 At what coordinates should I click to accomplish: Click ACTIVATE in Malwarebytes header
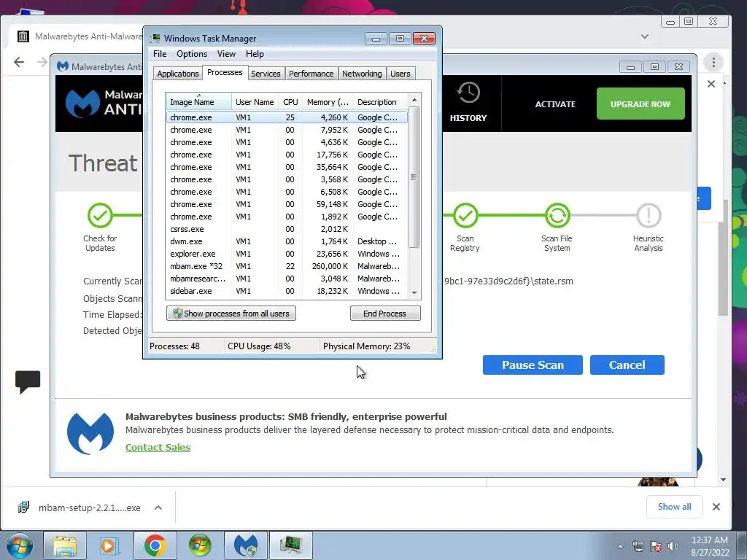555,104
